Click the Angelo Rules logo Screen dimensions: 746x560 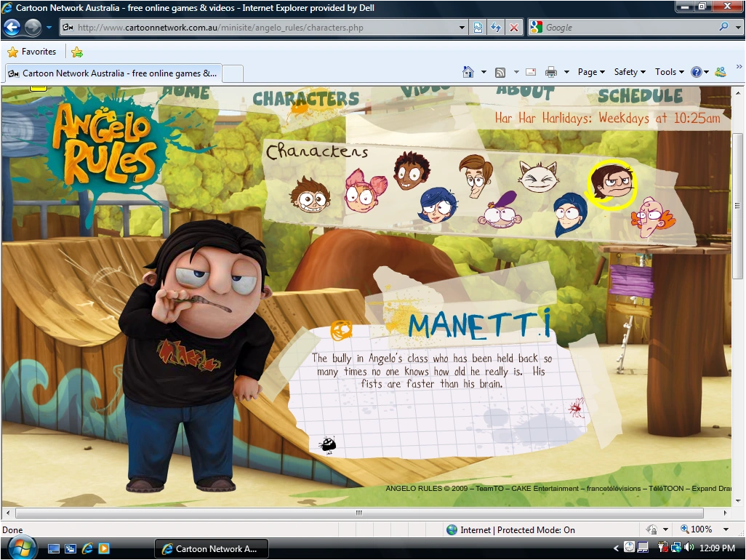[107, 142]
